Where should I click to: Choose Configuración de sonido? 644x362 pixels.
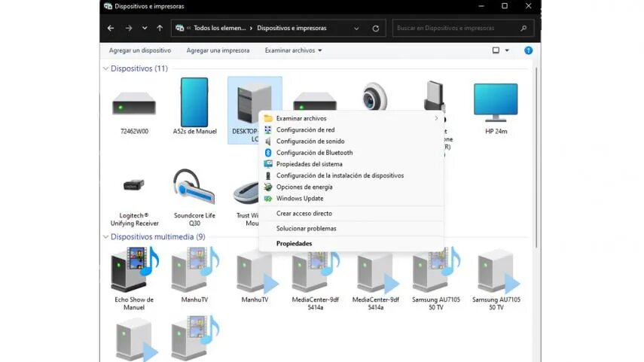click(351, 141)
